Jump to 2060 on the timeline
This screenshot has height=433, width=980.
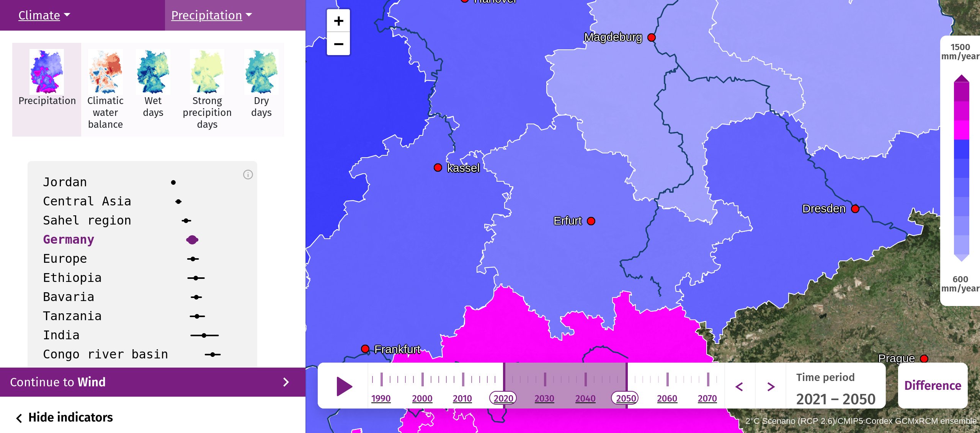tap(667, 399)
